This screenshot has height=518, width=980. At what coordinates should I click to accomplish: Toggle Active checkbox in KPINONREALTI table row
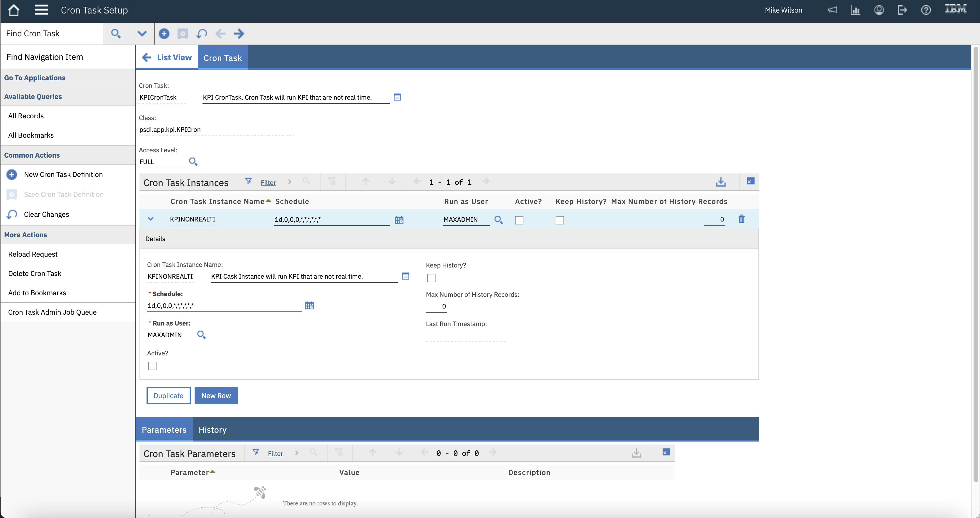[x=519, y=220]
